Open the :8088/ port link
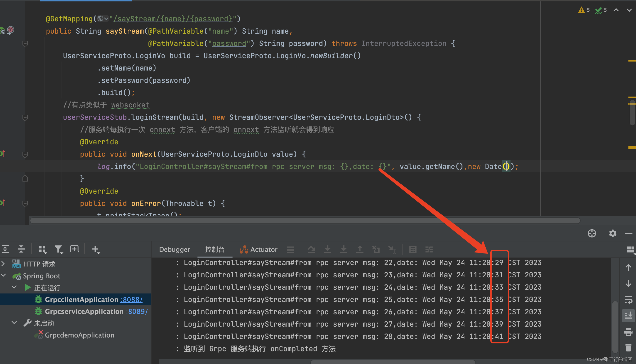The width and height of the screenshot is (636, 364). (x=132, y=299)
